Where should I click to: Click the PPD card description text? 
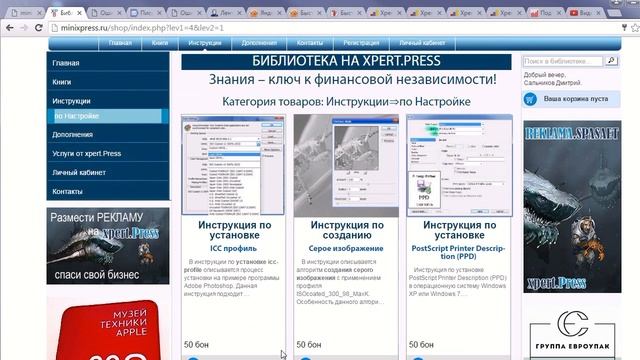tap(458, 282)
